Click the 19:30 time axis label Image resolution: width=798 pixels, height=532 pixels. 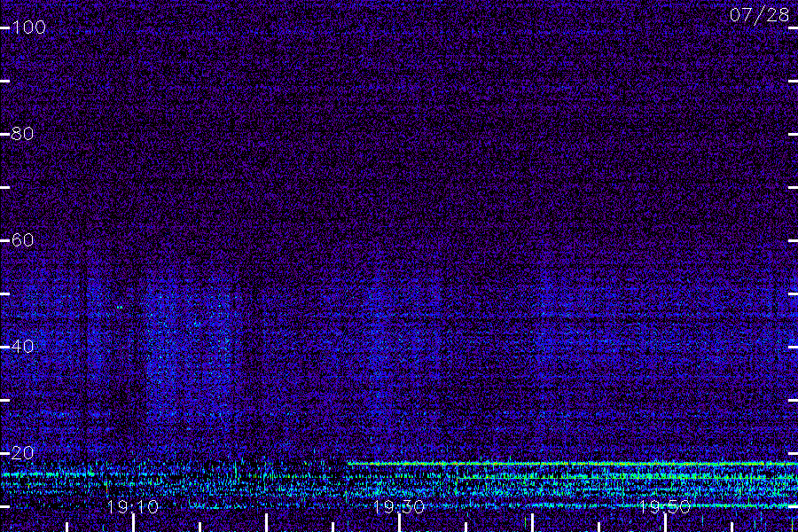pos(399,506)
